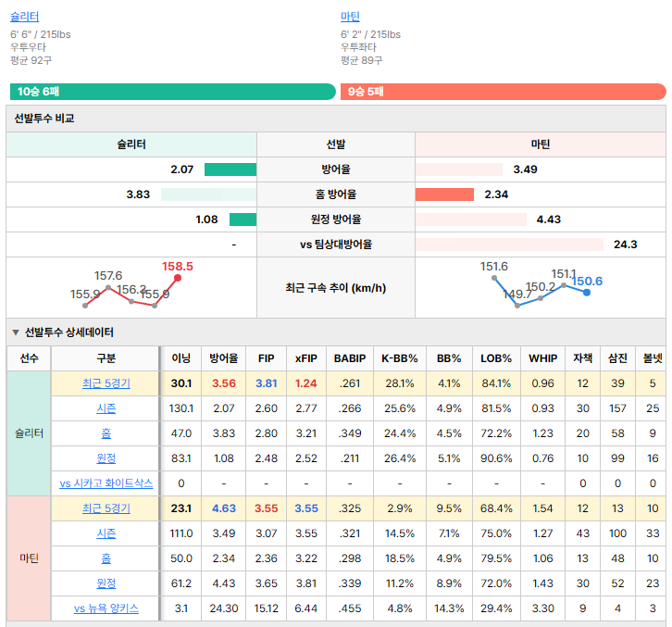
Task: Open 마틴 홈 stats link
Action: pos(106,558)
